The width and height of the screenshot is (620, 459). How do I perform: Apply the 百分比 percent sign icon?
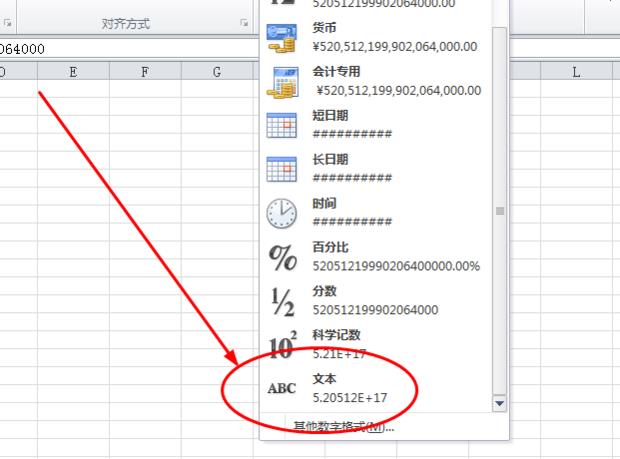pos(283,257)
